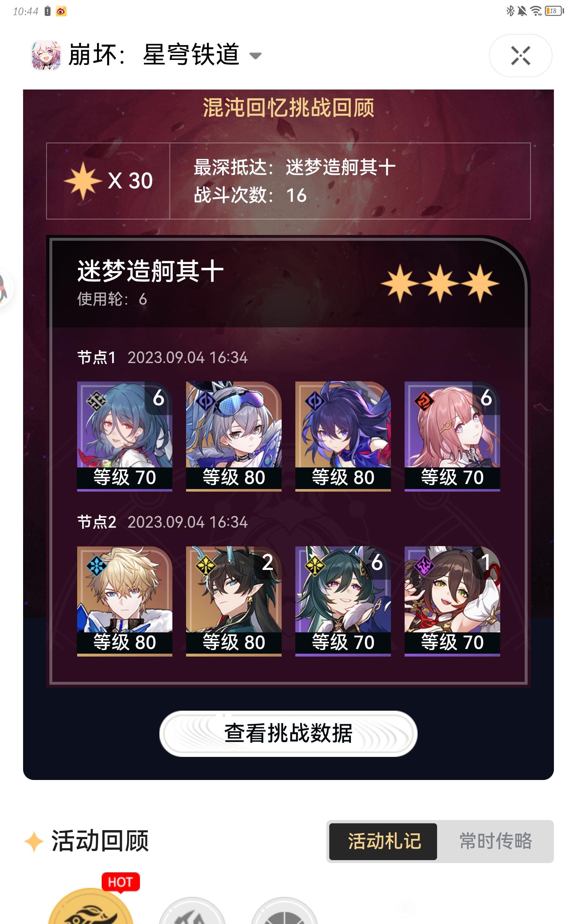Select the brown-haired level 70 character portrait
The image size is (577, 924).
point(452,601)
